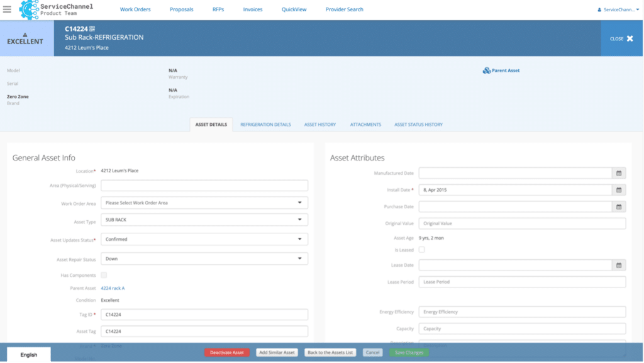Open Lease Date calendar picker
Viewport: 644px width, 363px height.
click(x=618, y=265)
